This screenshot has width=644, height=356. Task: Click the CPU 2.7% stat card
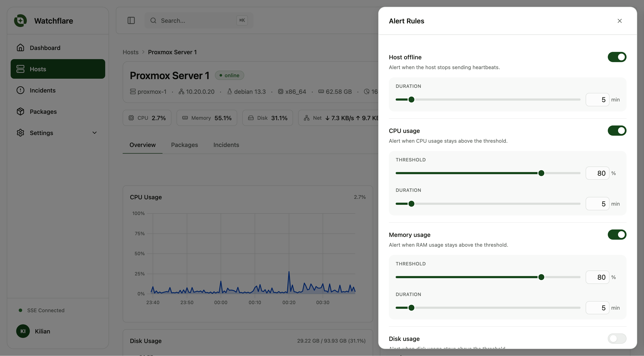coord(147,118)
